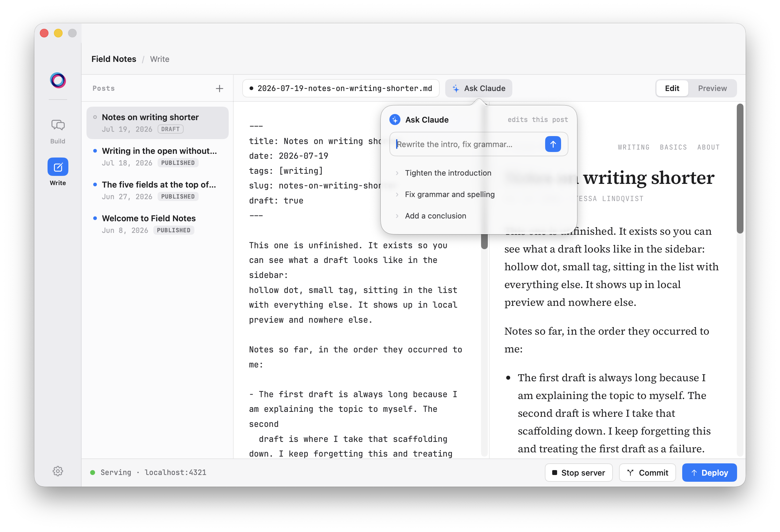This screenshot has width=780, height=532.
Task: Open settings via gear icon
Action: (58, 471)
